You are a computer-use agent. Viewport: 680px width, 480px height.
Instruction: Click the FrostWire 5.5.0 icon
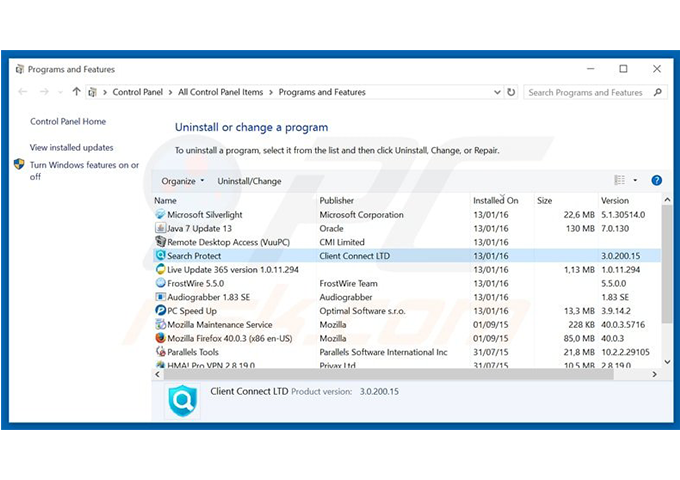(x=160, y=283)
